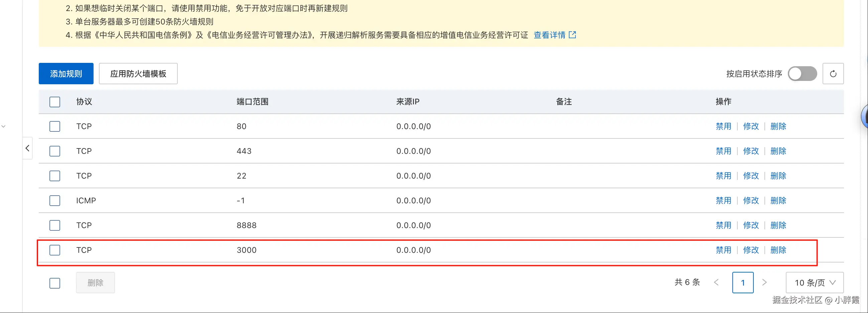The height and width of the screenshot is (313, 868).
Task: Modify the TCP 443 rule
Action: [751, 151]
